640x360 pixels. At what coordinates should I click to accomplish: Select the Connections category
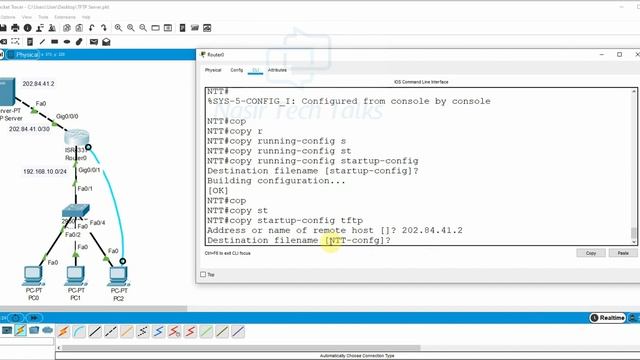click(x=20, y=330)
